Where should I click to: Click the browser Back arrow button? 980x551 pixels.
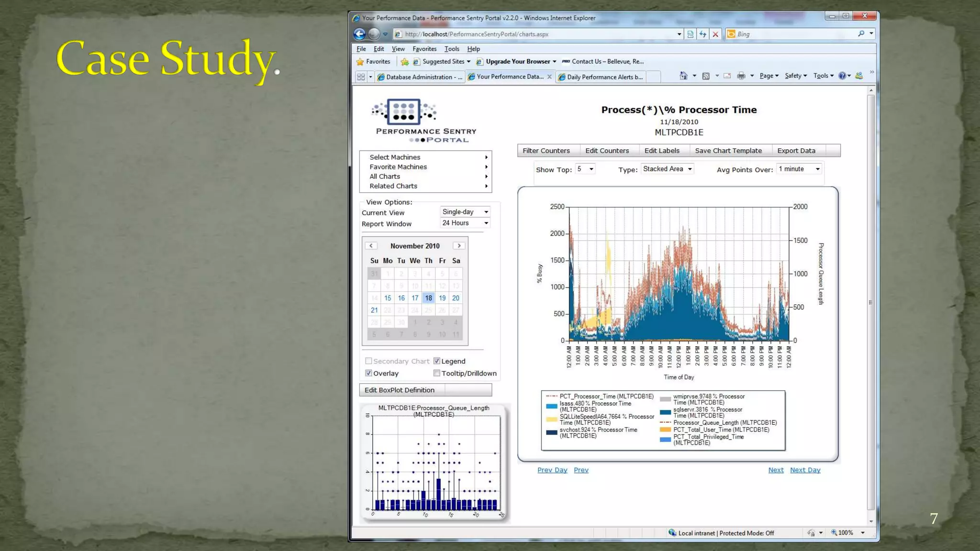359,34
